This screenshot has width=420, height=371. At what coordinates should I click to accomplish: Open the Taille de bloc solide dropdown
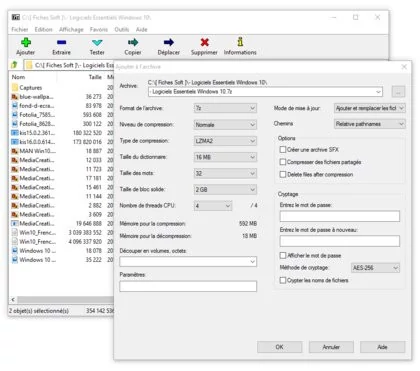(225, 189)
